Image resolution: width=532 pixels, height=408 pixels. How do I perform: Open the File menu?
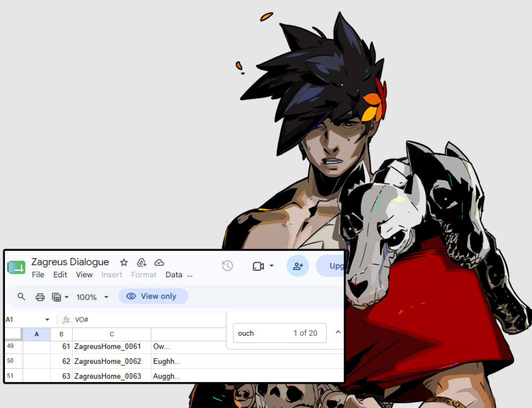(38, 275)
